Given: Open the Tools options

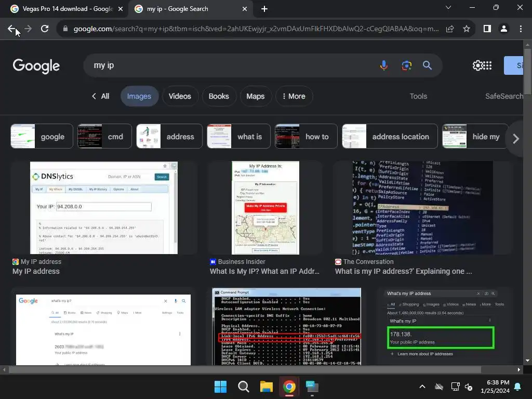Looking at the screenshot, I should [x=418, y=96].
